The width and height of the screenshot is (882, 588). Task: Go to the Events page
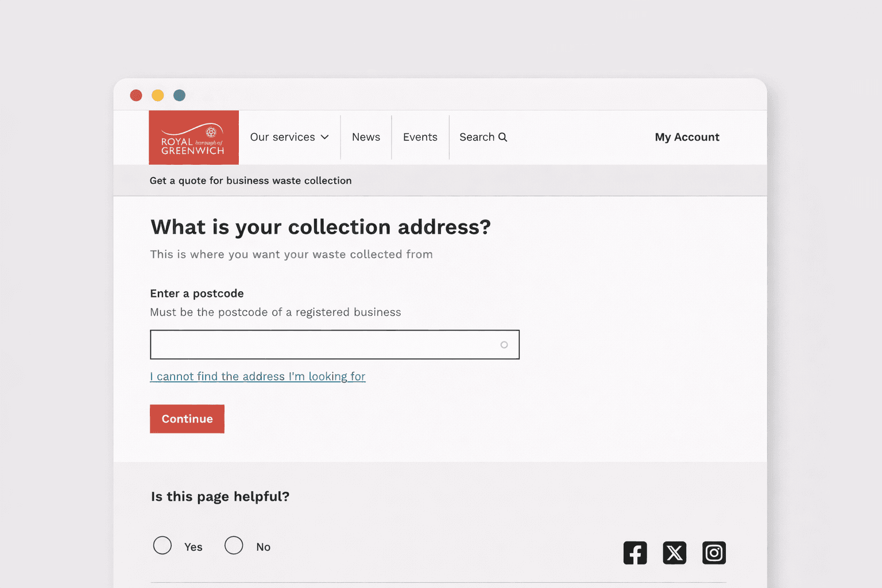pos(420,137)
